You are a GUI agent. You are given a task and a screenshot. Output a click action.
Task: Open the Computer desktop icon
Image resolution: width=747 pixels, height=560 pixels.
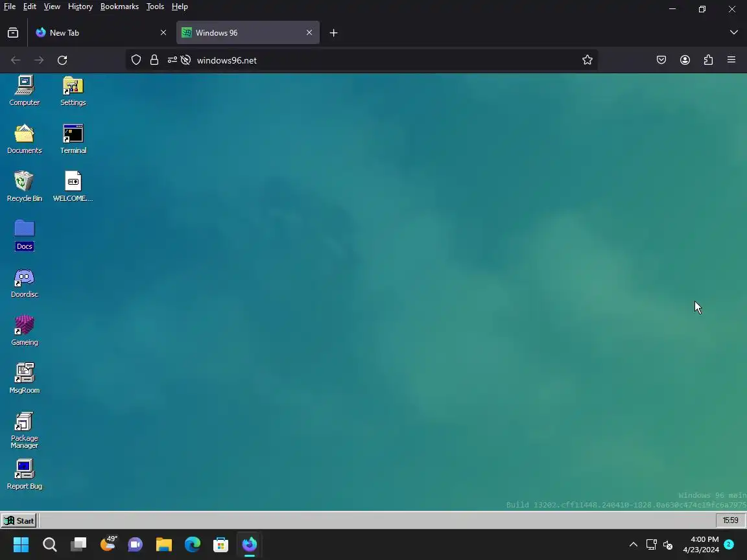[24, 91]
